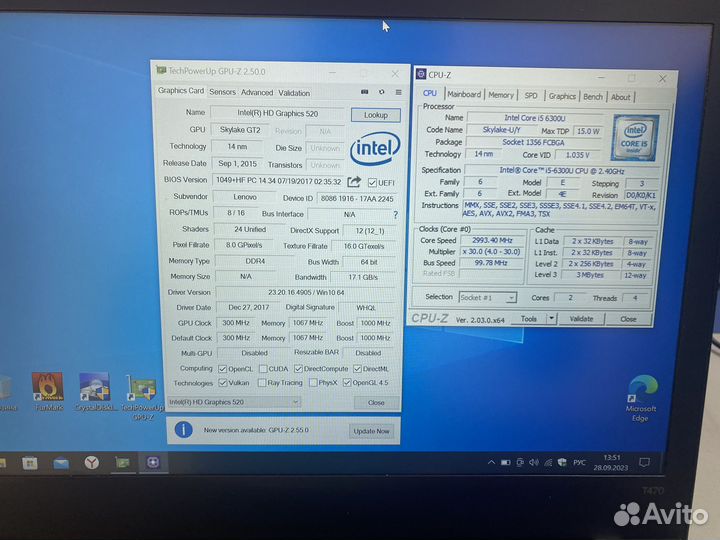Toggle the Vulkan checkbox

pos(223,382)
